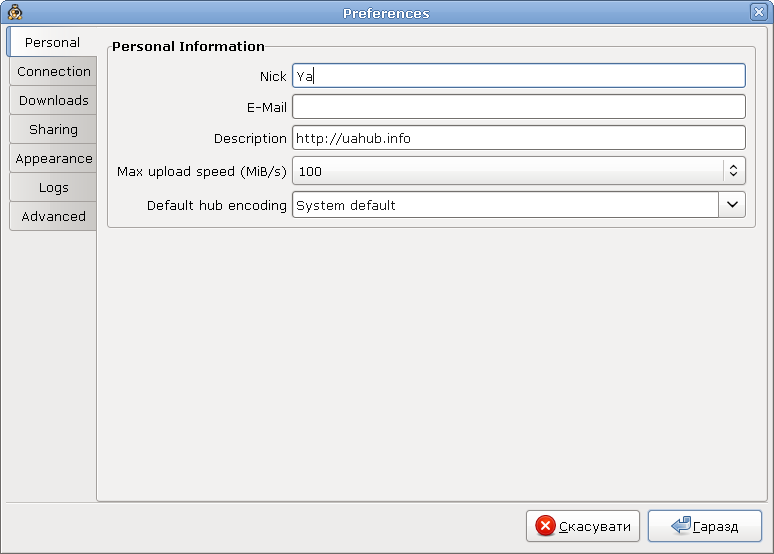
Task: Focus the E-Mail input field
Action: (x=518, y=107)
